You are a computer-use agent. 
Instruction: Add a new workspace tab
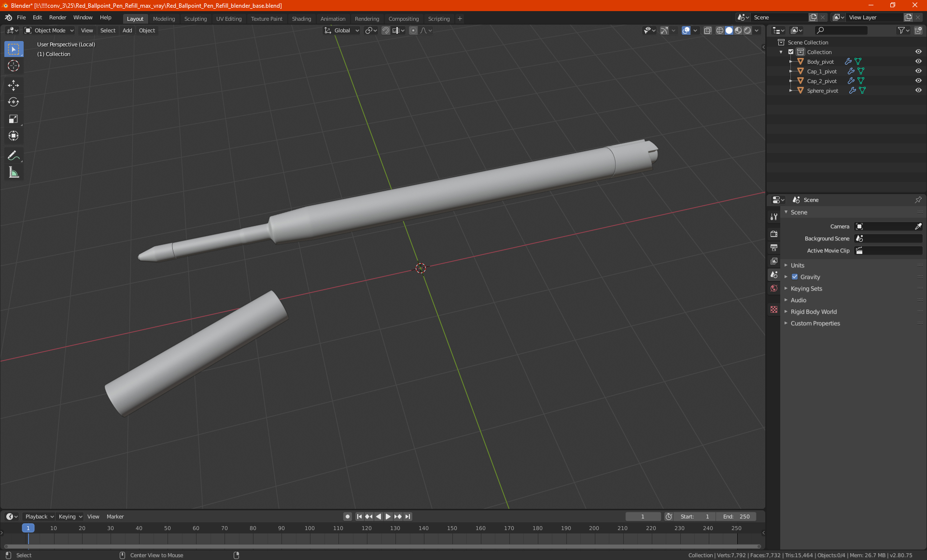pyautogui.click(x=460, y=19)
